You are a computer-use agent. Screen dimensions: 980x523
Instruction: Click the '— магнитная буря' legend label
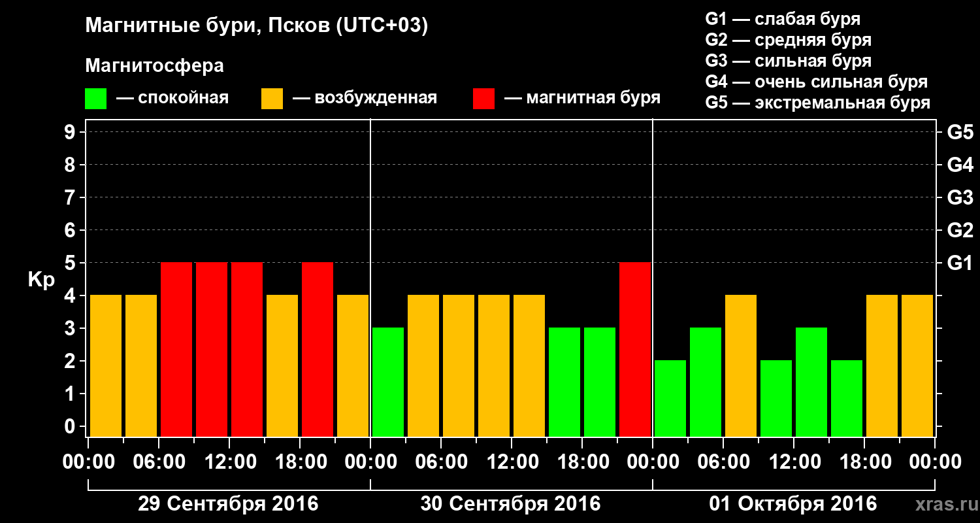(583, 98)
